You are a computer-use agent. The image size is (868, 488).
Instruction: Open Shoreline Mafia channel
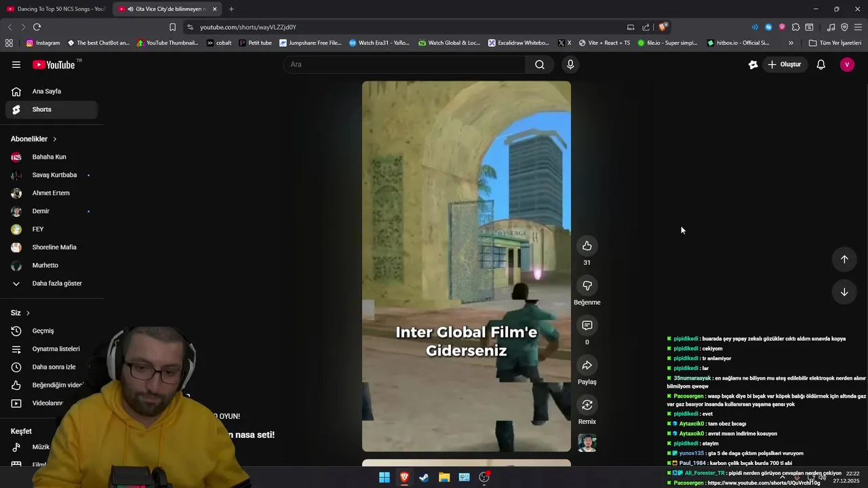[52, 247]
